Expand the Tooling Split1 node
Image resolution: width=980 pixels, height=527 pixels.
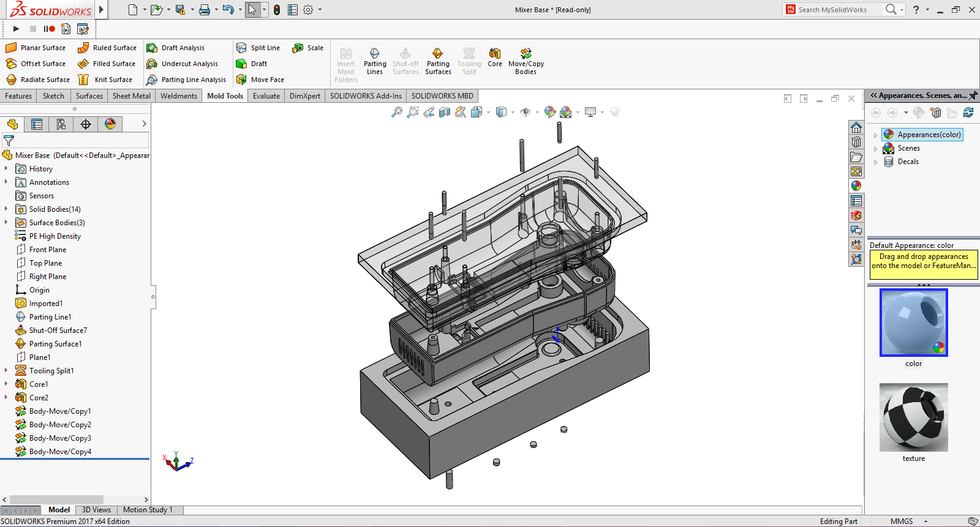[x=6, y=370]
